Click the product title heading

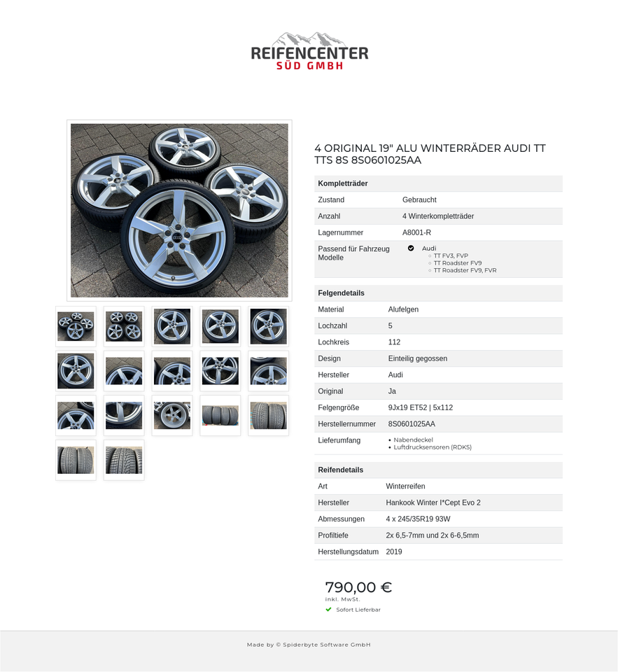pos(430,154)
